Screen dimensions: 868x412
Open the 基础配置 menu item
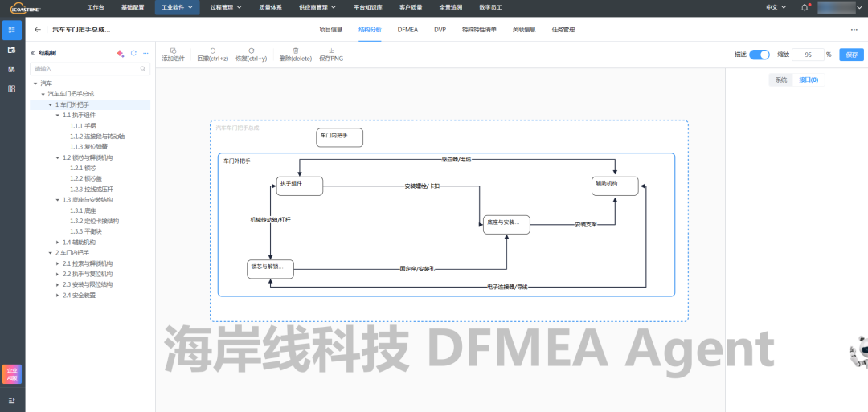[x=133, y=8]
